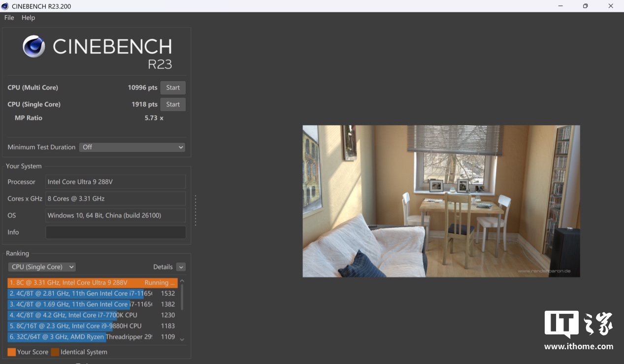
Task: Click the Cinebench app icon in title bar
Action: [x=5, y=6]
